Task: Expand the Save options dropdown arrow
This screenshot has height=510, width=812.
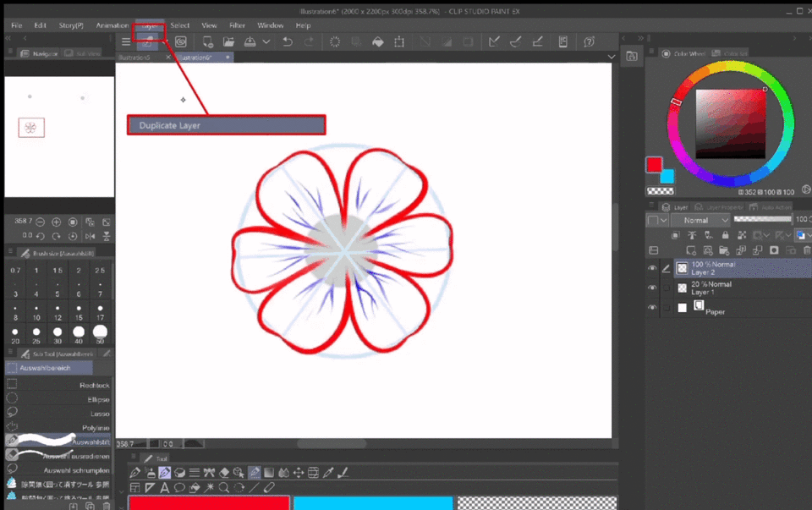Action: (x=266, y=41)
